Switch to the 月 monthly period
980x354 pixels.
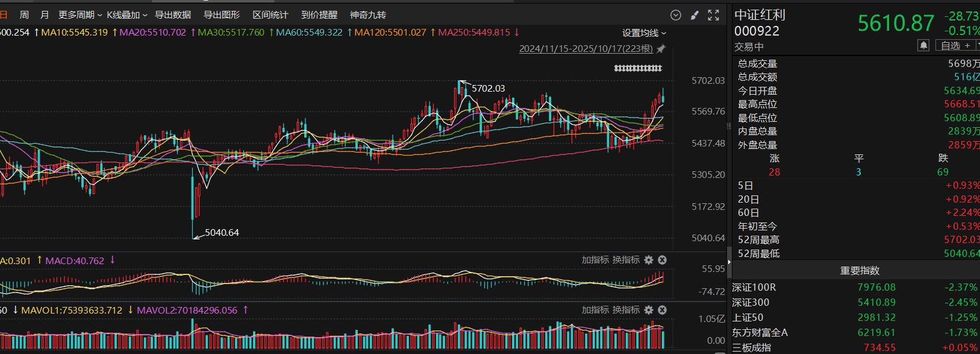45,15
